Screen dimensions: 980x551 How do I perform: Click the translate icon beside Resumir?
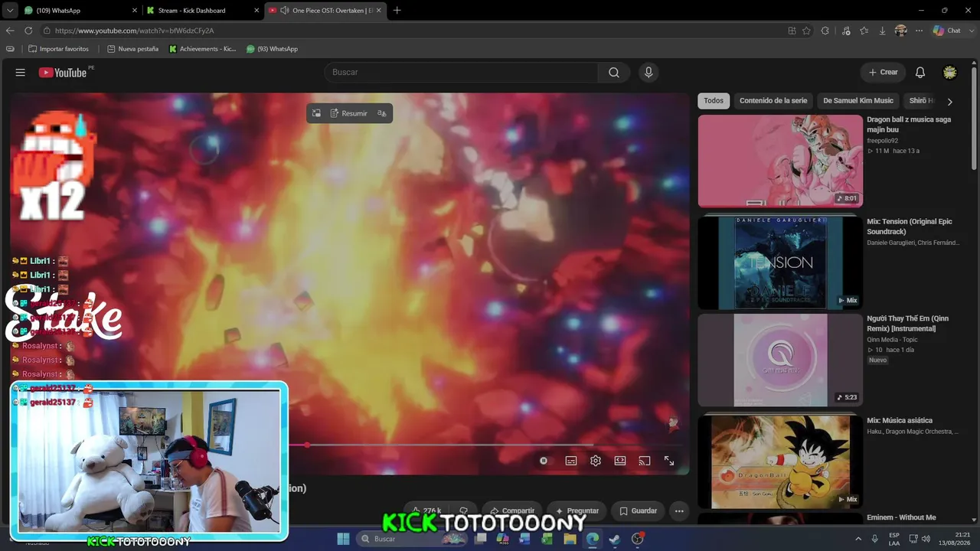(x=382, y=113)
